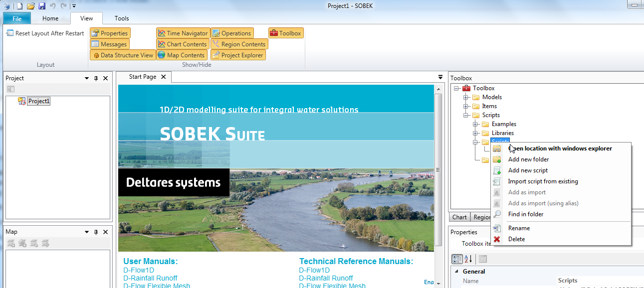Image resolution: width=644 pixels, height=288 pixels.
Task: Open the quick access toolbar customize dropdown
Action: click(x=74, y=6)
